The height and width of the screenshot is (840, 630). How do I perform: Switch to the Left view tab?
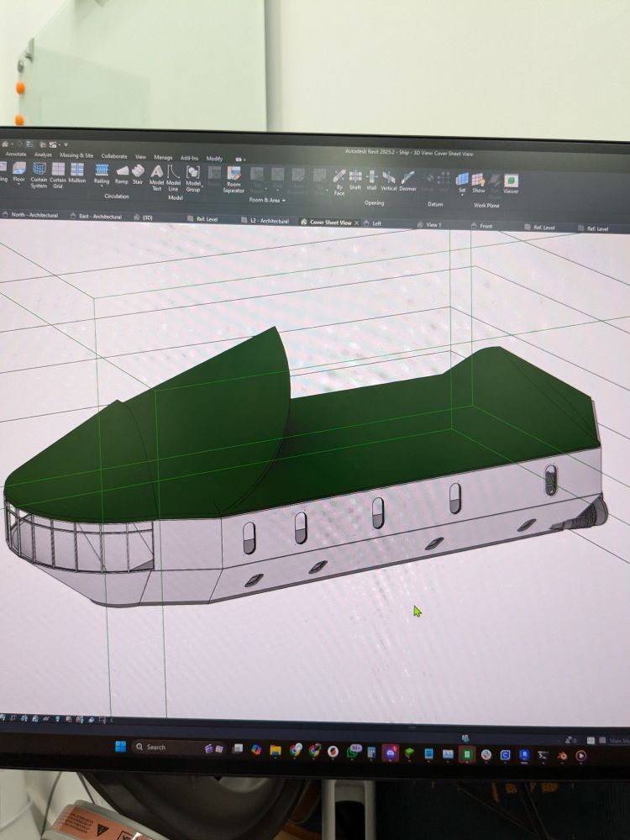[x=372, y=223]
